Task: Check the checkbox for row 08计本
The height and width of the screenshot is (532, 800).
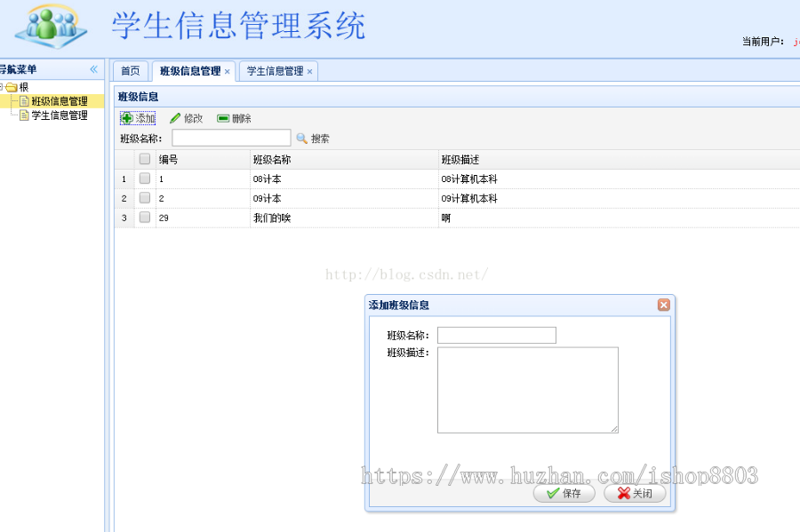Action: pos(144,179)
